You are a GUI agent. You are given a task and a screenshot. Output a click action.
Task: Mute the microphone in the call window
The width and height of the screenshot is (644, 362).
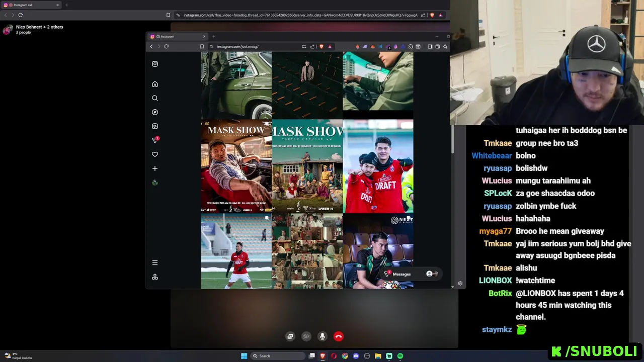coord(323,336)
